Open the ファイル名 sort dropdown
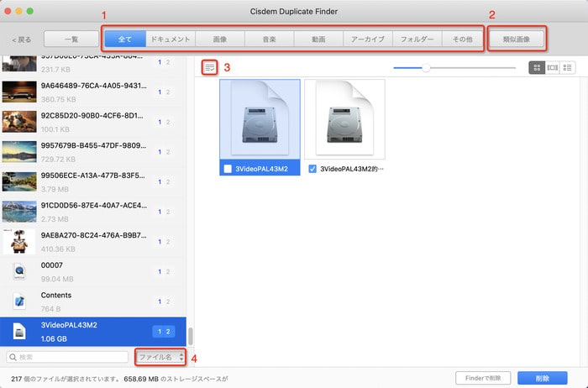The image size is (588, 388). click(x=160, y=357)
